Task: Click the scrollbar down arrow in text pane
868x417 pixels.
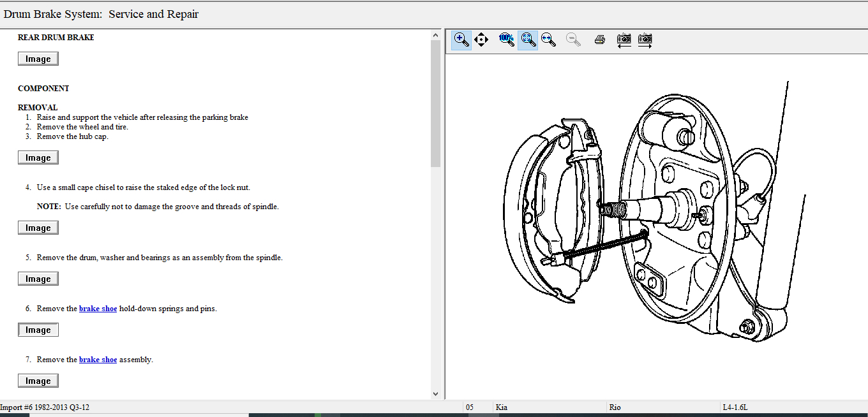Action: pos(436,394)
